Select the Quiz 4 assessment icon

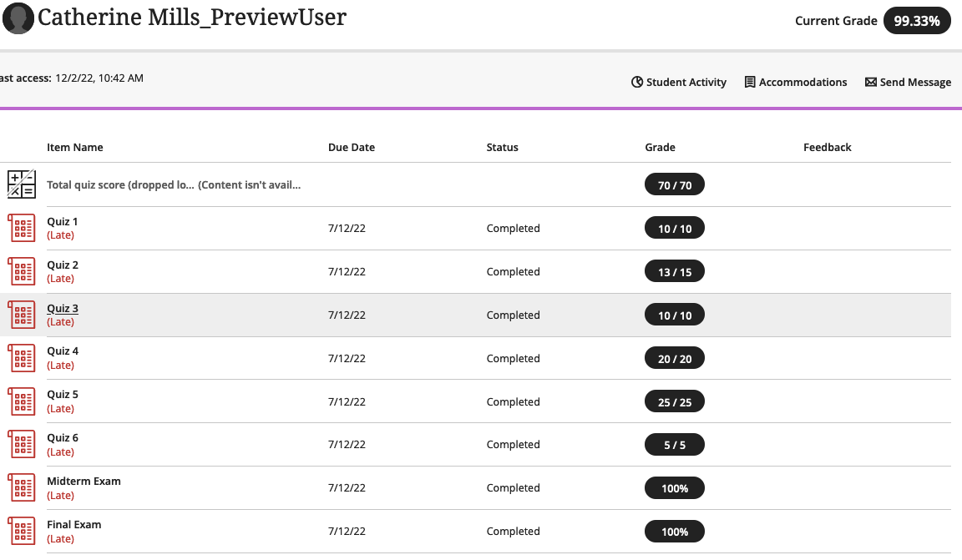(22, 357)
